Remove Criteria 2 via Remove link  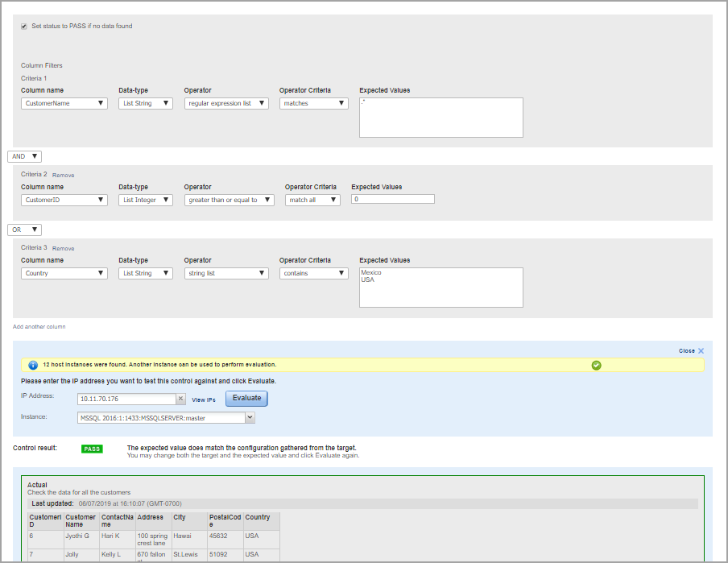tap(64, 175)
